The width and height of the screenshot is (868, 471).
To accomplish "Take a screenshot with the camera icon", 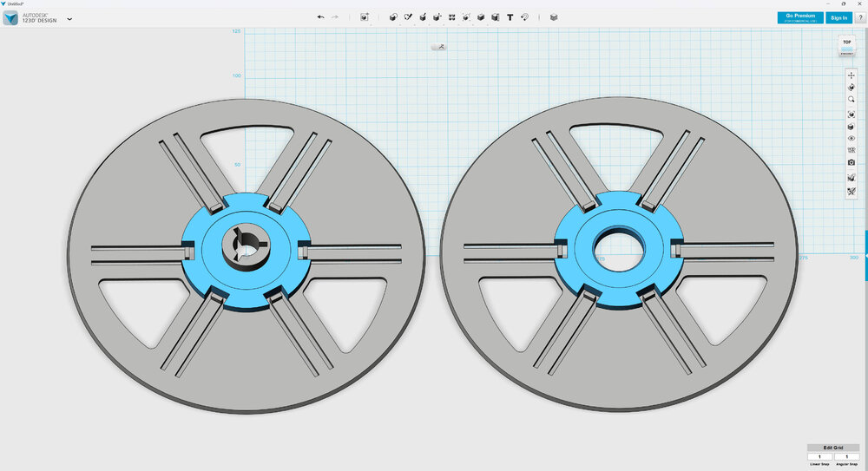I will coord(852,162).
